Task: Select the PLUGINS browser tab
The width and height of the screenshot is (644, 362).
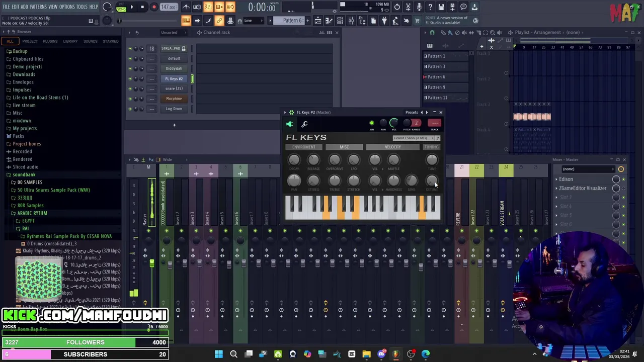Action: 50,41
